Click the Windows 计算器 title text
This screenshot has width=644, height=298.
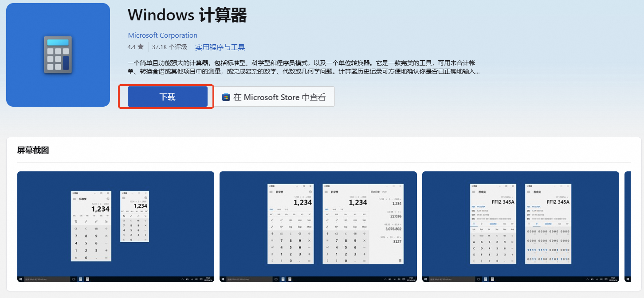[x=187, y=15]
